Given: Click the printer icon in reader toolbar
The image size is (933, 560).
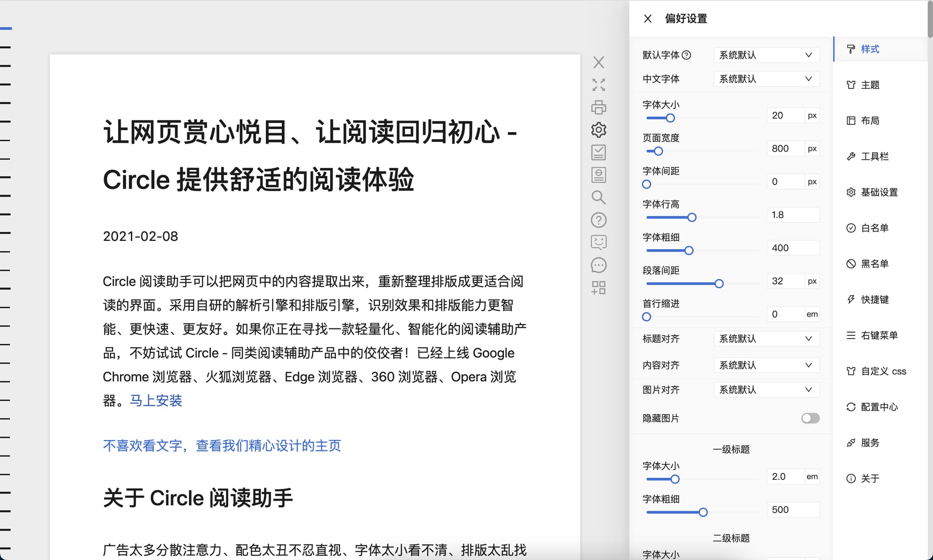Looking at the screenshot, I should pos(599,107).
